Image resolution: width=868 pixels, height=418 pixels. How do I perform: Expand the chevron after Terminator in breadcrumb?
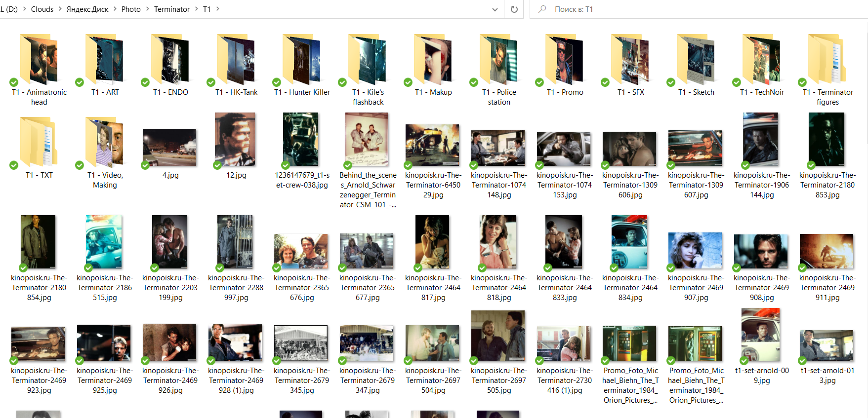tap(196, 9)
